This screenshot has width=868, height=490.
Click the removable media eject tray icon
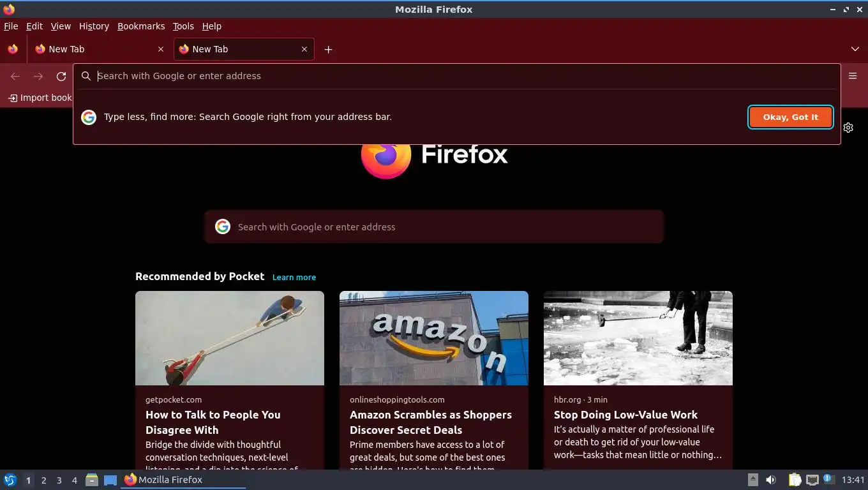(x=753, y=480)
